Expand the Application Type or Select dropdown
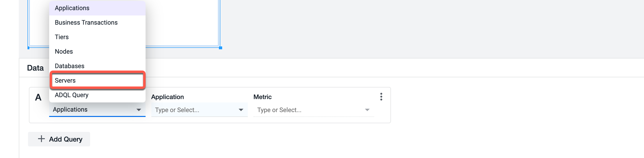 (199, 110)
